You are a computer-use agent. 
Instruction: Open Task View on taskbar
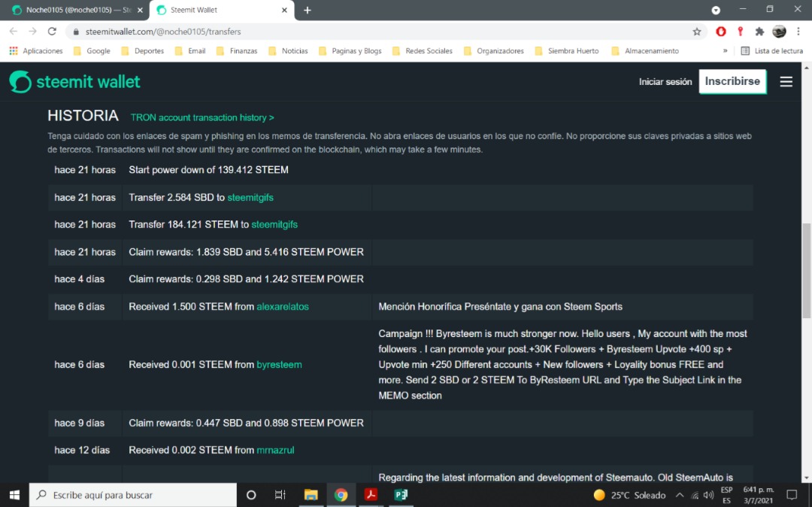[280, 495]
